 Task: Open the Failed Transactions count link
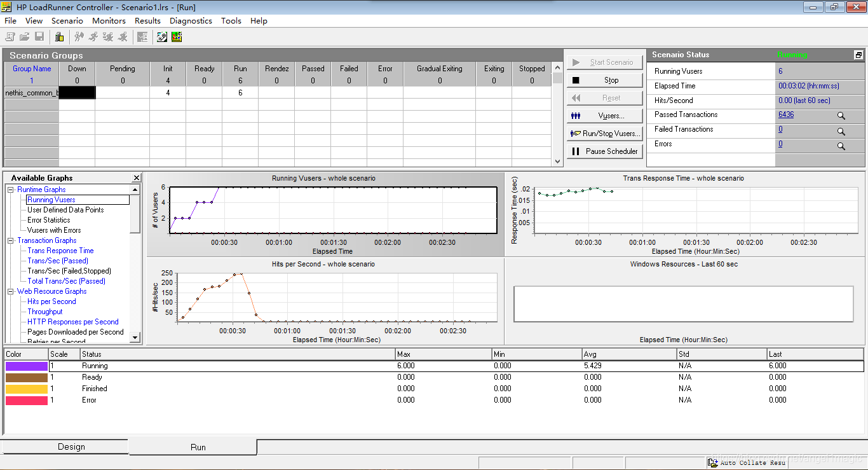tap(780, 129)
